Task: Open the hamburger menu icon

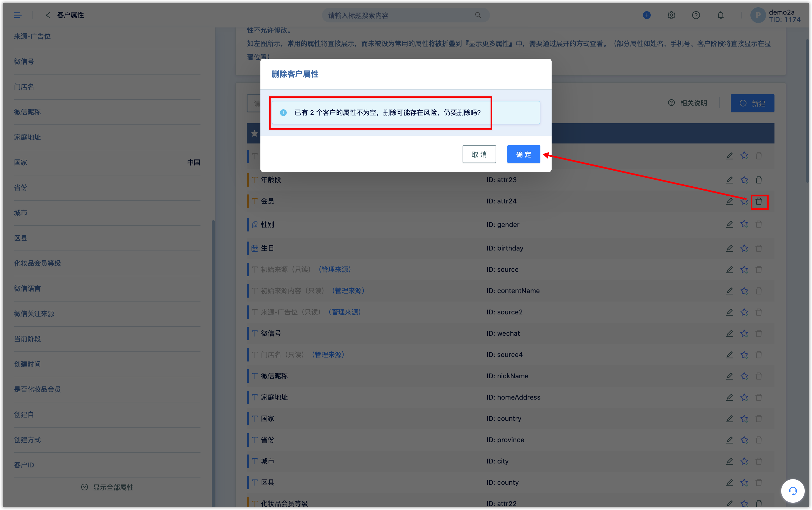Action: click(18, 15)
